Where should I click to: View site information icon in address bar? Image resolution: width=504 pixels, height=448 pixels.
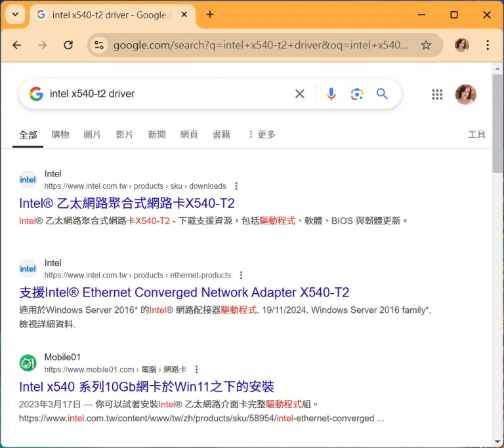[x=99, y=45]
